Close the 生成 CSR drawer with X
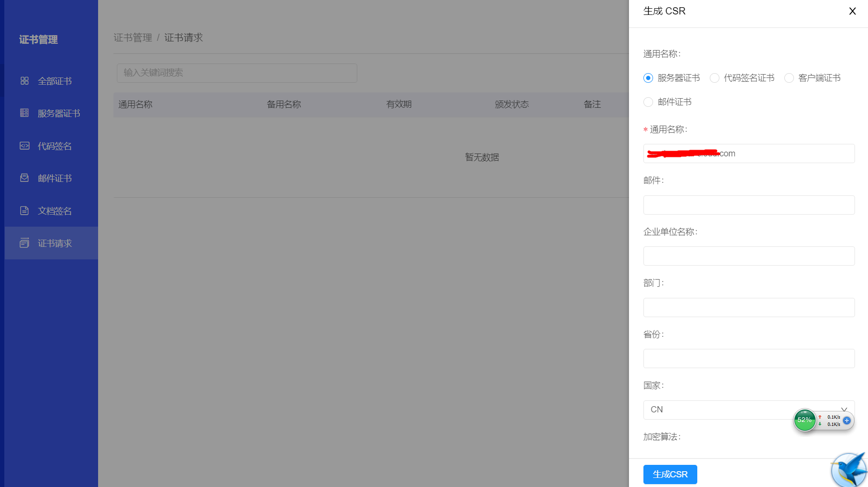Image resolution: width=868 pixels, height=487 pixels. coord(853,11)
